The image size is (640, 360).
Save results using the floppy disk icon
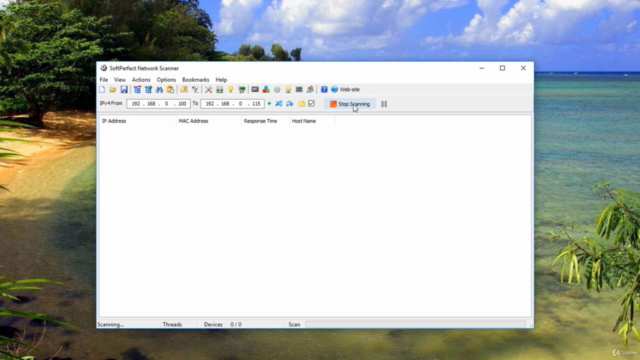click(x=124, y=89)
